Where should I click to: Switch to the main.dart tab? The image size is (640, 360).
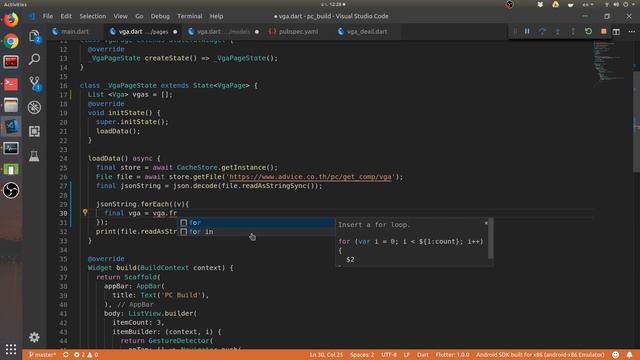[75, 31]
